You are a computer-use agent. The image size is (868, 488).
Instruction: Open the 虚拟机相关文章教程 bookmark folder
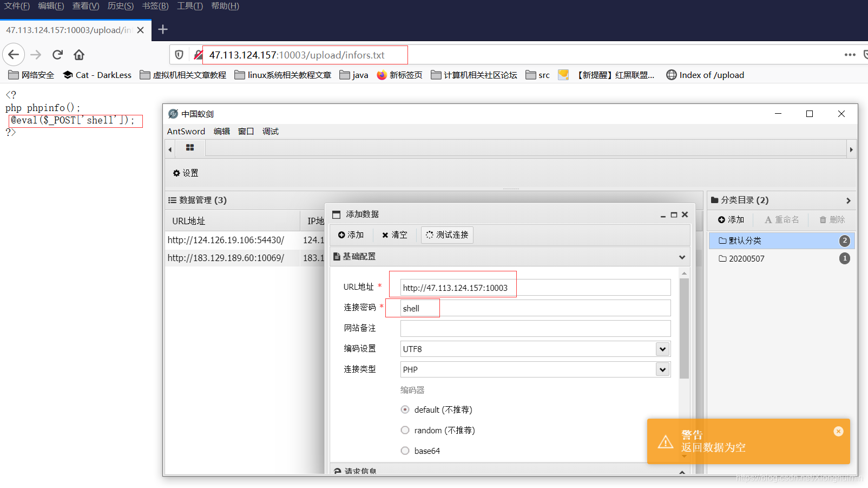pyautogui.click(x=183, y=75)
